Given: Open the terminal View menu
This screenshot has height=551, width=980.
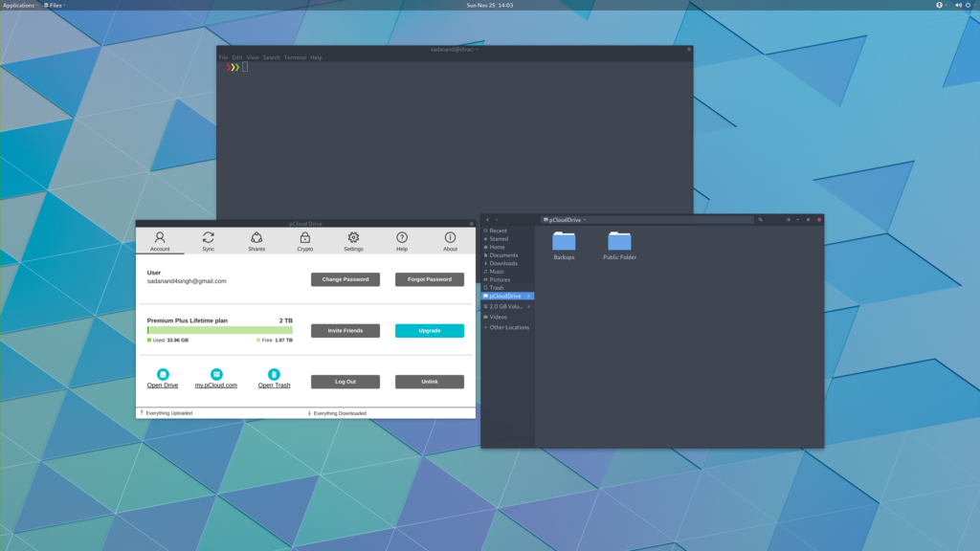Looking at the screenshot, I should [253, 57].
